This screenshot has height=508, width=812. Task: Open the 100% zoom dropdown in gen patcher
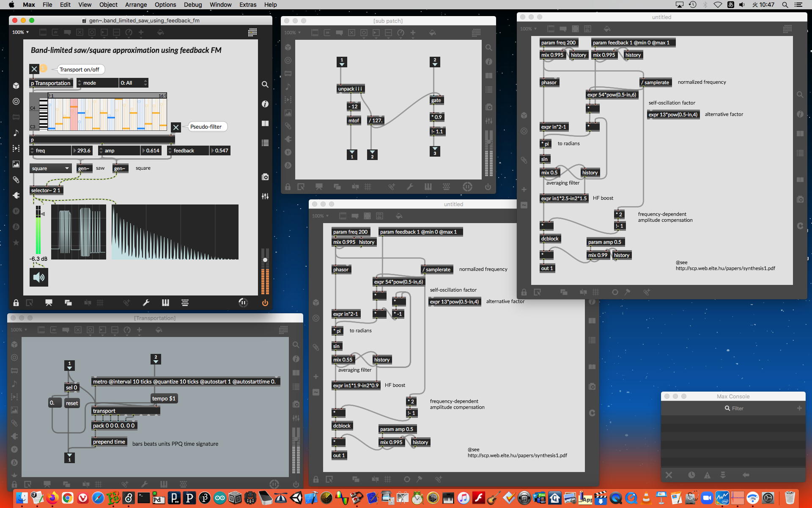[21, 32]
